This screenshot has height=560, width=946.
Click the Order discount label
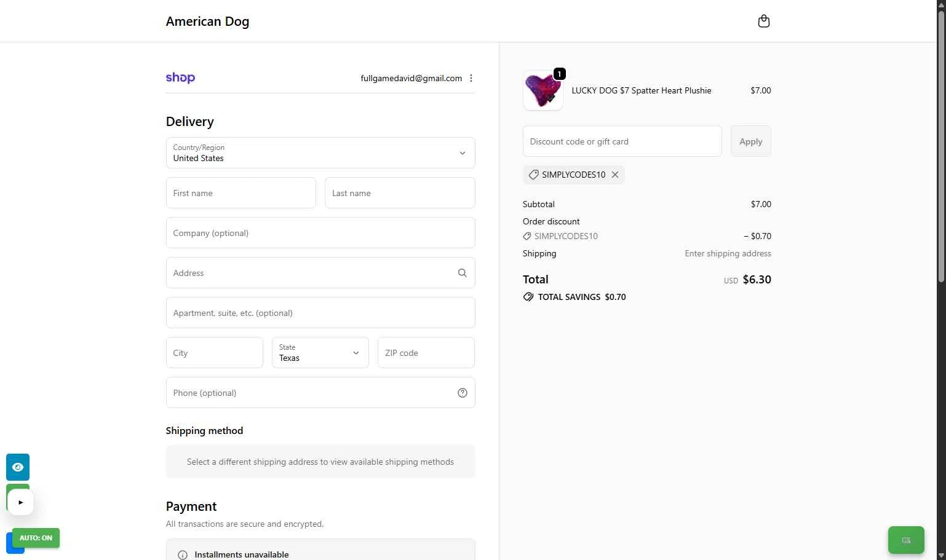tap(551, 221)
